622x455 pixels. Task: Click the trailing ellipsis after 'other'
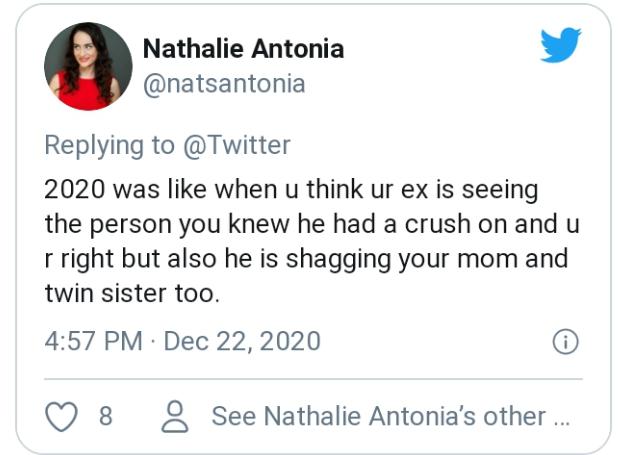(563, 416)
